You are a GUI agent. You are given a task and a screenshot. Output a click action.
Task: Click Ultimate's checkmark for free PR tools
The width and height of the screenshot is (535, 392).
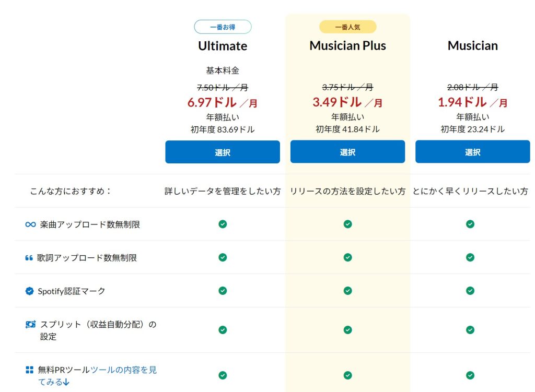pyautogui.click(x=223, y=375)
